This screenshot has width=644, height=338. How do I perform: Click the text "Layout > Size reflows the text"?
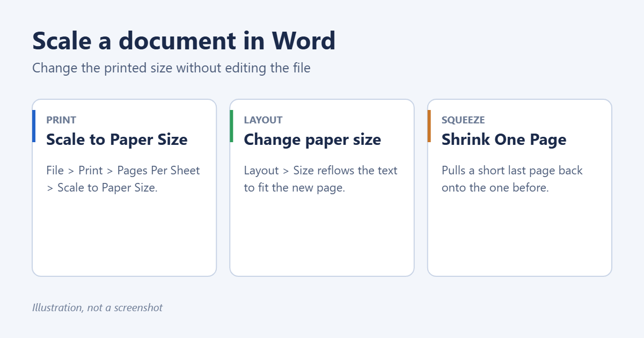(x=320, y=171)
